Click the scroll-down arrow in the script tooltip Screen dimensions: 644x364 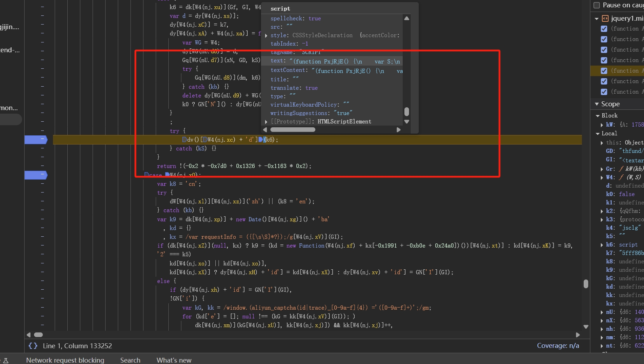407,122
